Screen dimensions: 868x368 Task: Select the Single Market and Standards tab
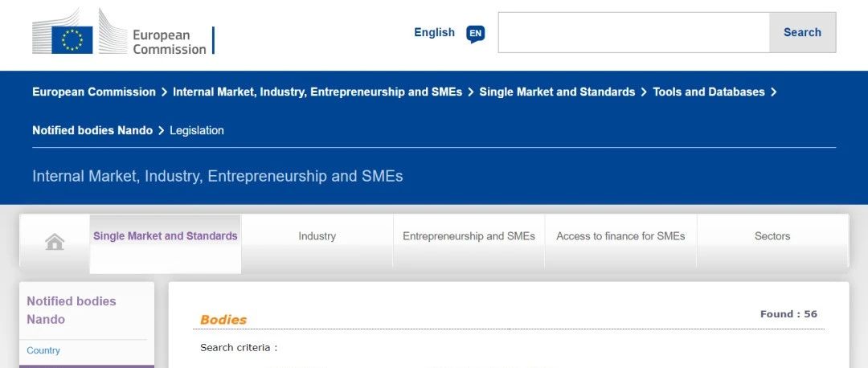(x=166, y=236)
